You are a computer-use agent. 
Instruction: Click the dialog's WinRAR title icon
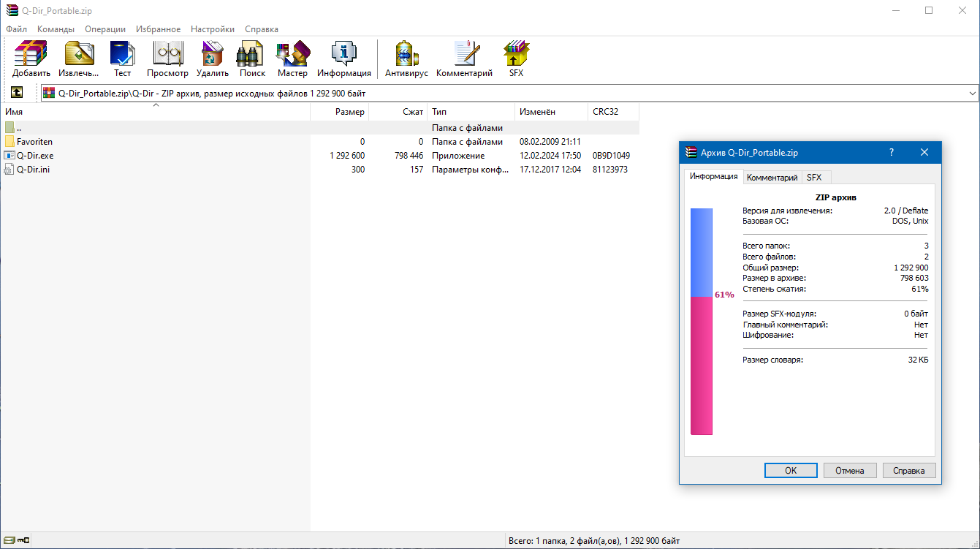pos(691,152)
